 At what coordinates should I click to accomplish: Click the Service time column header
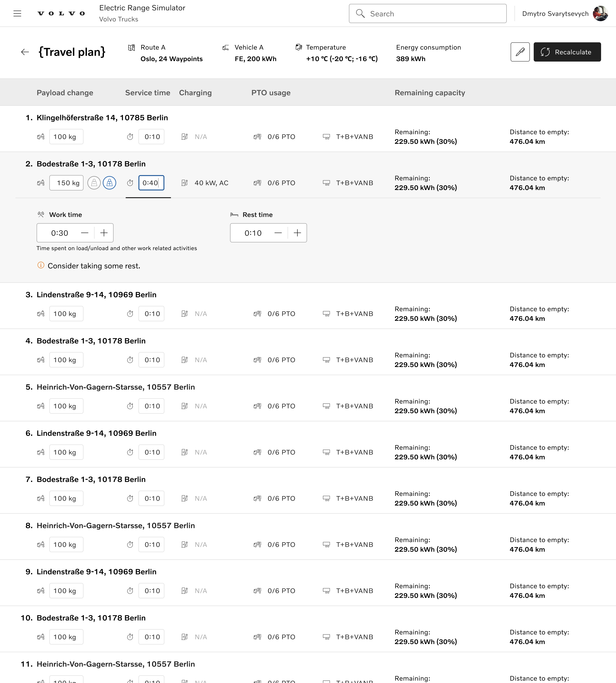pyautogui.click(x=148, y=93)
